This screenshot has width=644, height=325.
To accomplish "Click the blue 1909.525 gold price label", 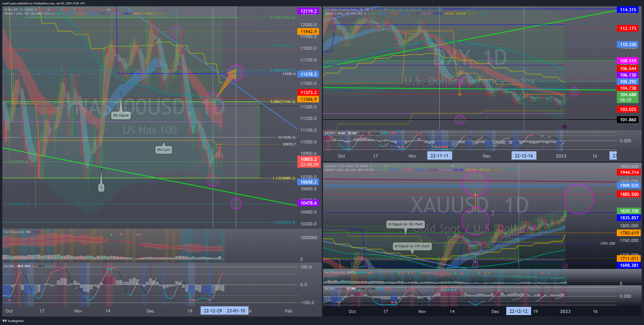I will (x=629, y=185).
